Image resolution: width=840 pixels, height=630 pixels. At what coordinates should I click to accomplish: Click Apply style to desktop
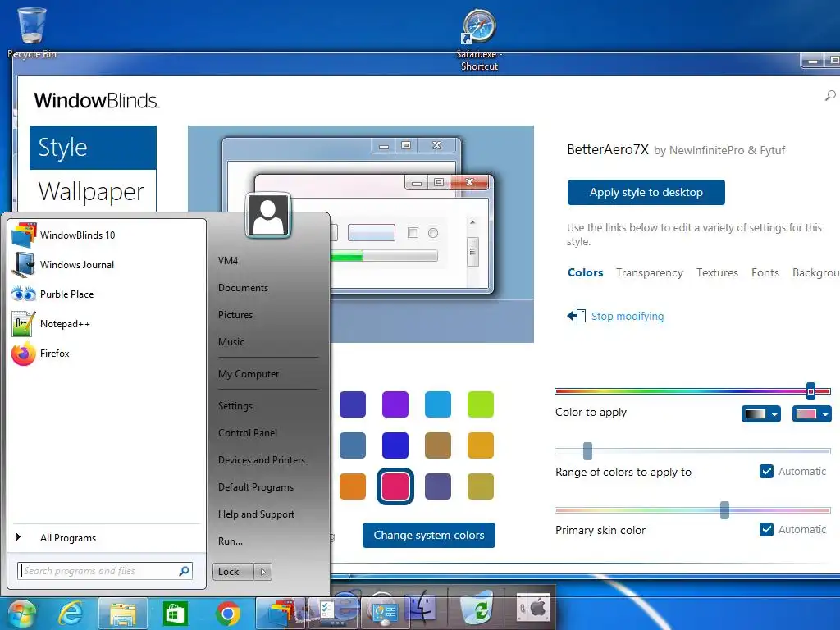tap(646, 192)
